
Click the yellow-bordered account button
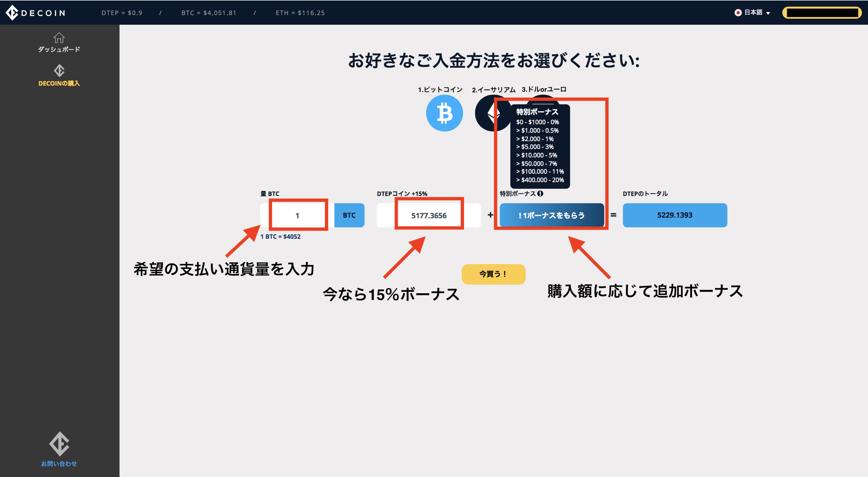tap(822, 13)
